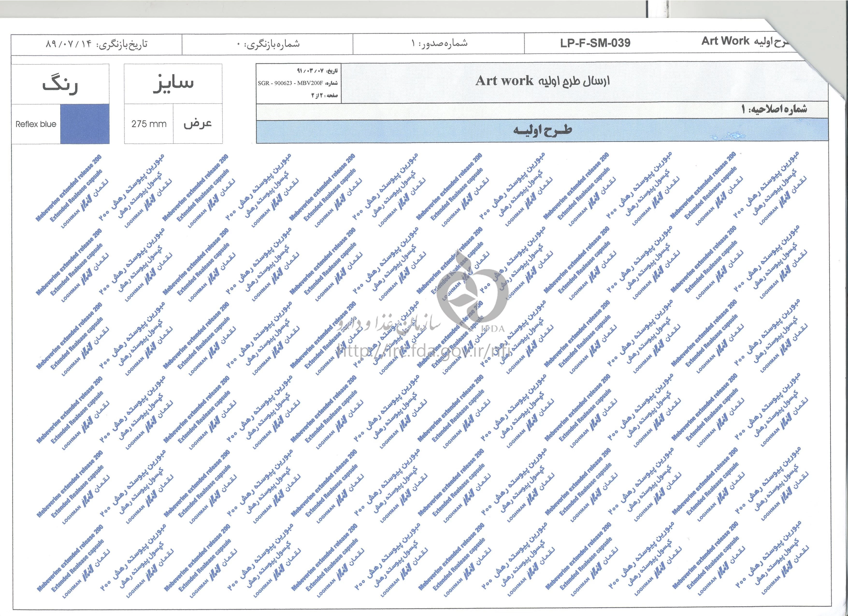Click the Reflex blue color swatch

pos(85,124)
